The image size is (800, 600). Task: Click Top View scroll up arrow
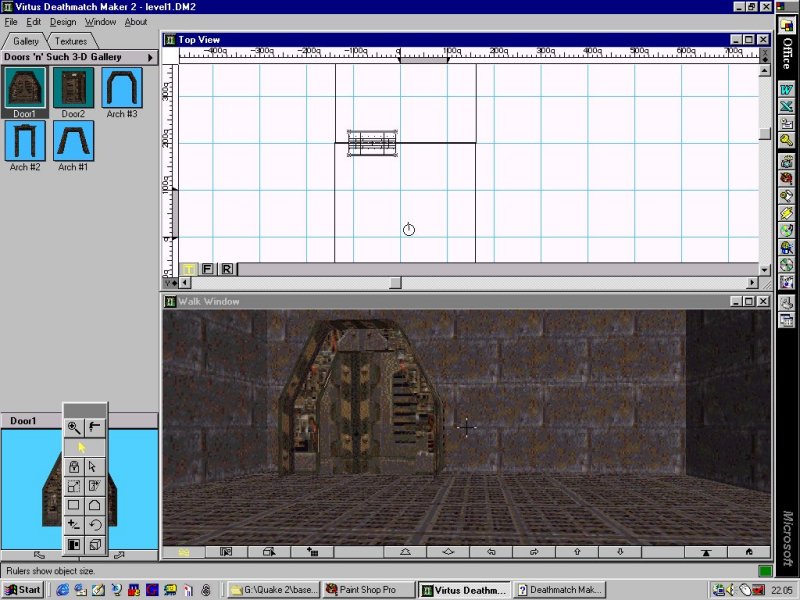(x=764, y=70)
